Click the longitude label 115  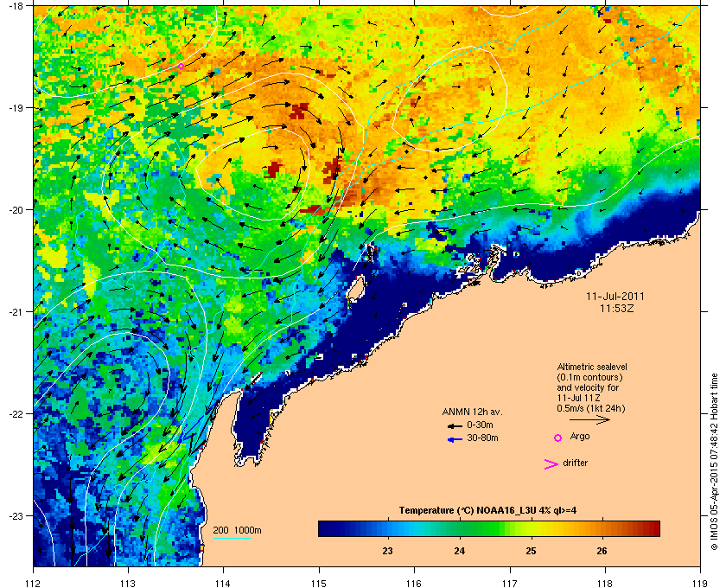tap(319, 584)
